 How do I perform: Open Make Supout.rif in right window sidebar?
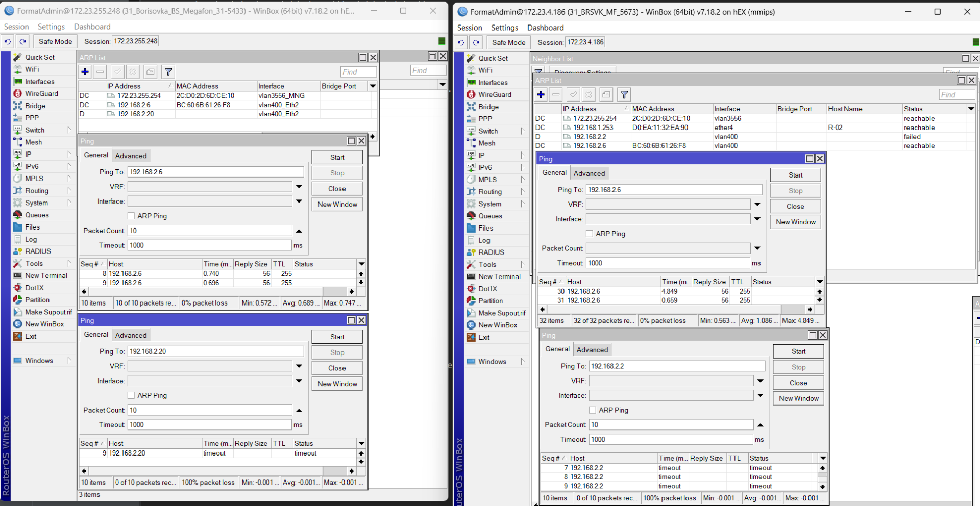[x=502, y=313]
